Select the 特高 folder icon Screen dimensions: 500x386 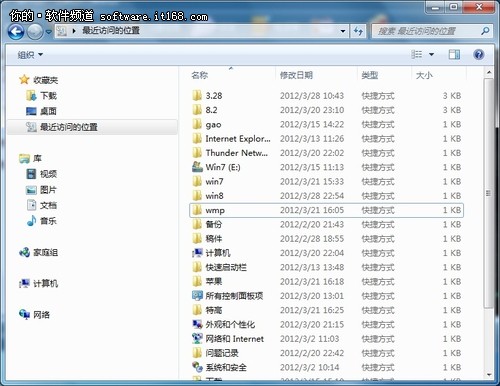[197, 310]
